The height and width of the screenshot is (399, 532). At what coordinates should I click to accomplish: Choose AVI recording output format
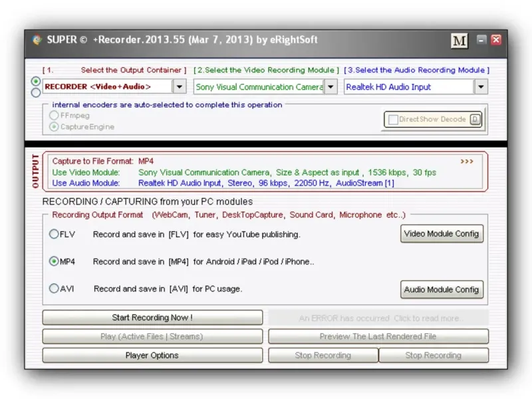(x=54, y=289)
